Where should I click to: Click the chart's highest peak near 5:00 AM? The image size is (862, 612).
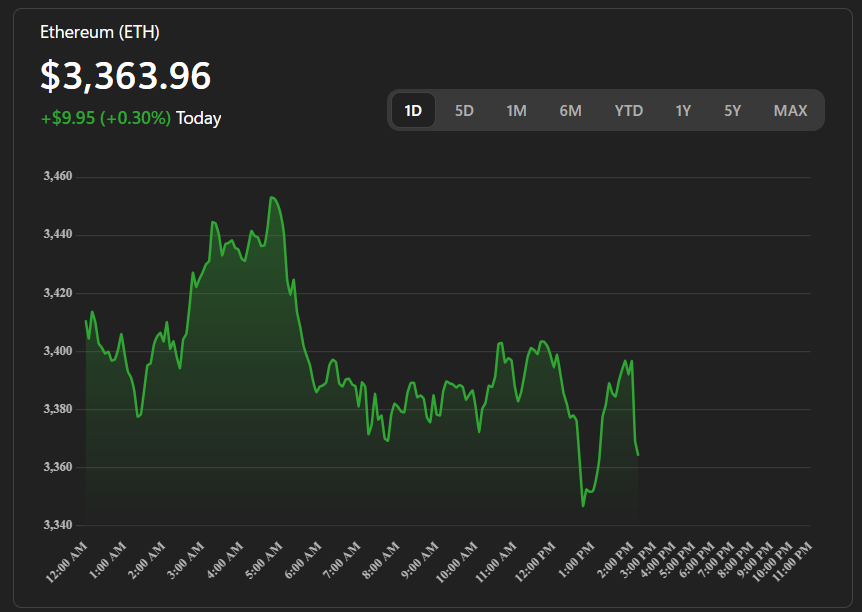point(272,198)
